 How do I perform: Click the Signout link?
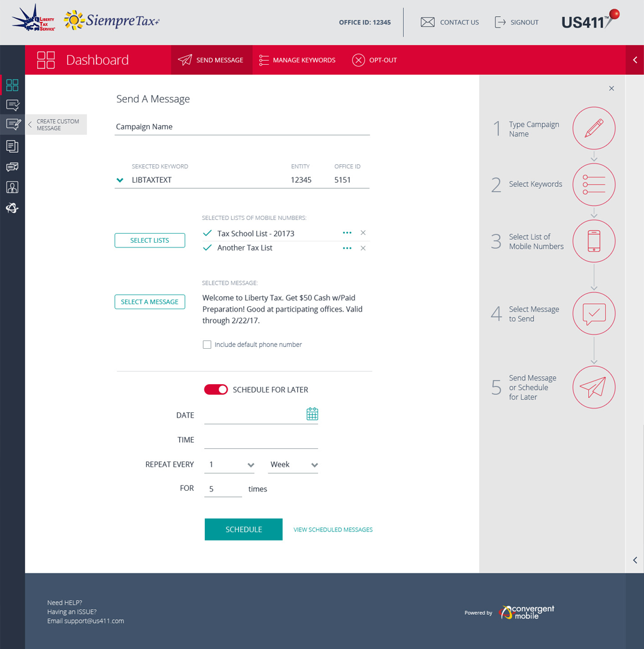[x=524, y=22]
